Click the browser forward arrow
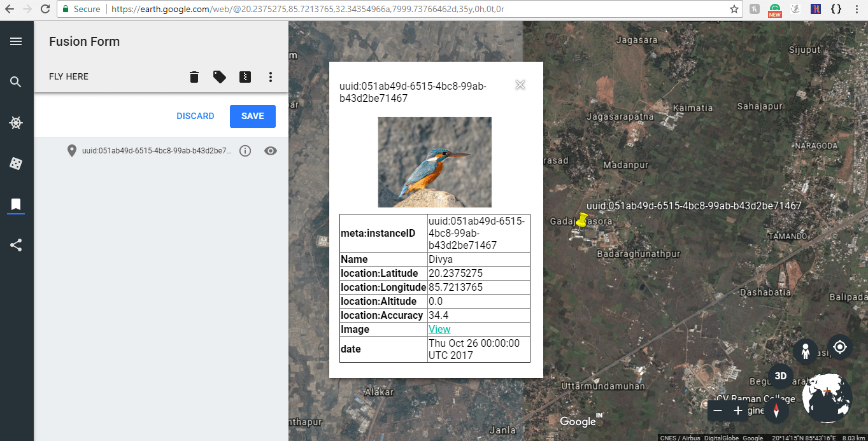This screenshot has width=868, height=441. click(x=27, y=9)
